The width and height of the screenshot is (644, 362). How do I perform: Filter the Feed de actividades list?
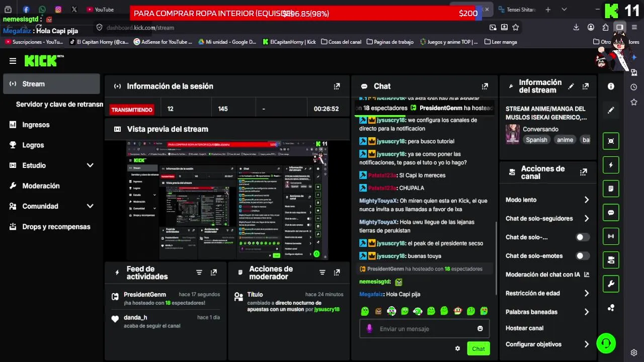[199, 273]
